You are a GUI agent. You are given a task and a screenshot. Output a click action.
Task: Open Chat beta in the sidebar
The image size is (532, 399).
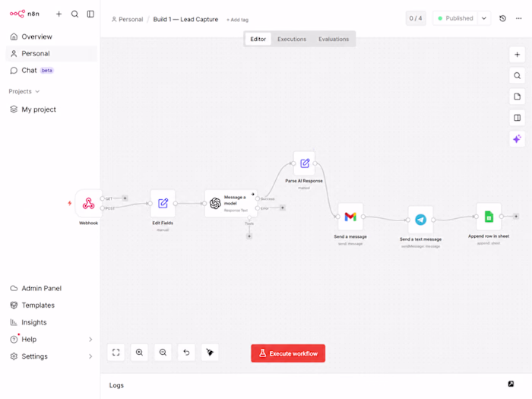pyautogui.click(x=51, y=71)
